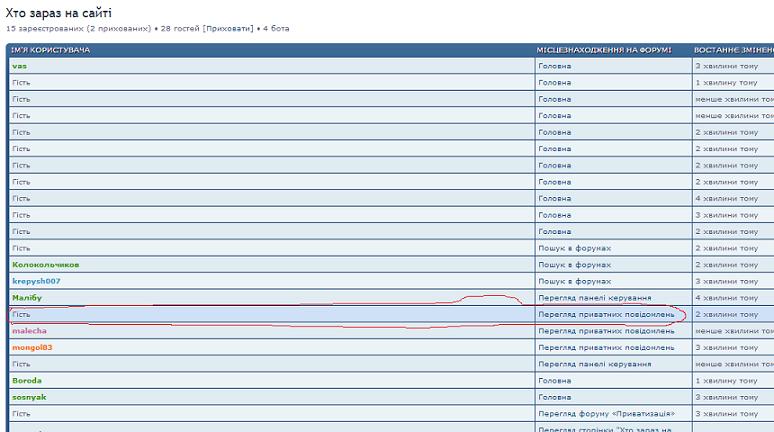Open Перегляд форуму «Приватизація» link
The height and width of the screenshot is (432, 774).
[x=606, y=413]
